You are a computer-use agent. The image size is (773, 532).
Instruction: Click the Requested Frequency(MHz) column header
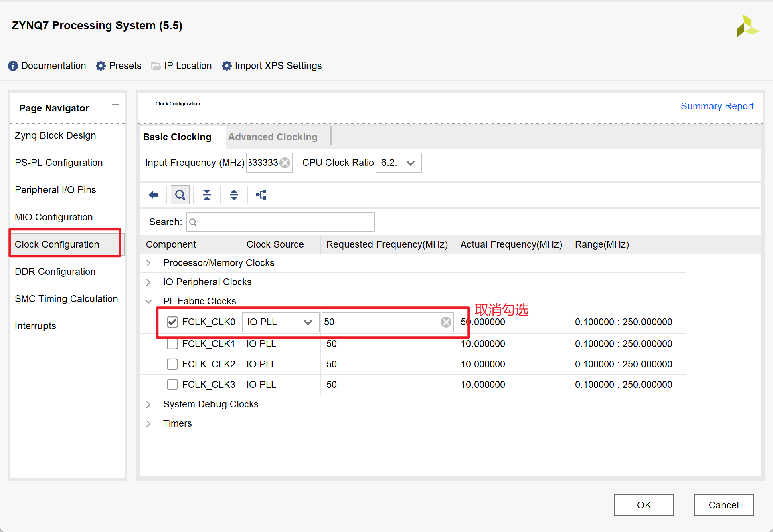[x=387, y=244]
